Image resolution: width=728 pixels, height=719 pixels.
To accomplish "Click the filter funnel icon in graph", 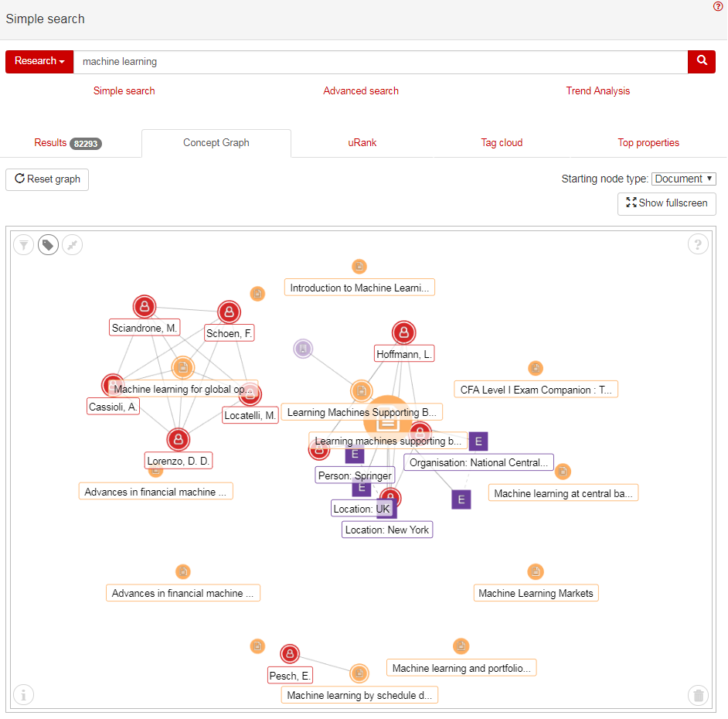I will [24, 245].
